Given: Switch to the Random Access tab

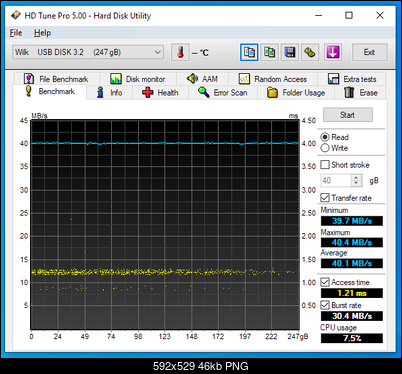Looking at the screenshot, I should coord(273,79).
